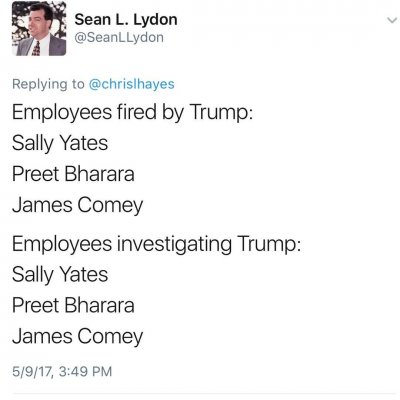
Task: Click the Sean L. Lydon display name
Action: click(126, 20)
